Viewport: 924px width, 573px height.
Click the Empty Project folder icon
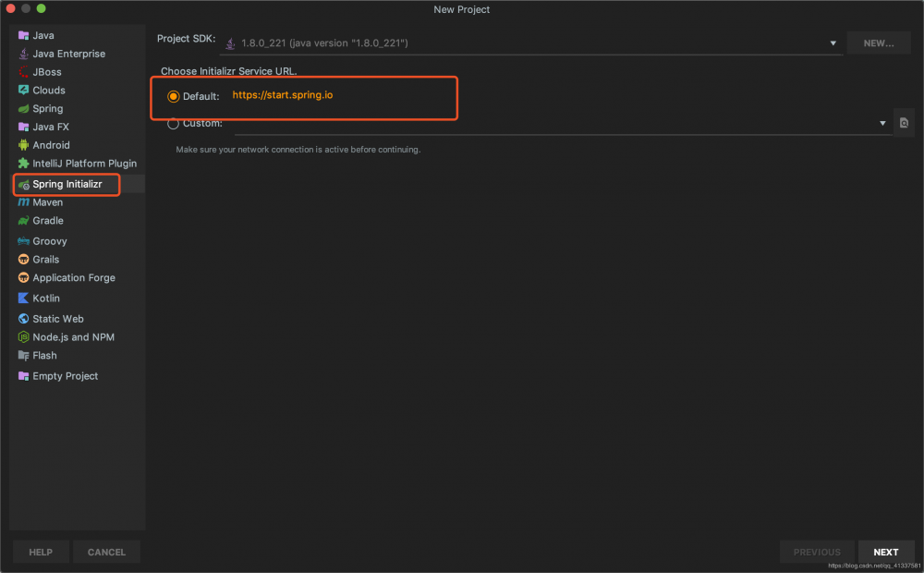24,376
